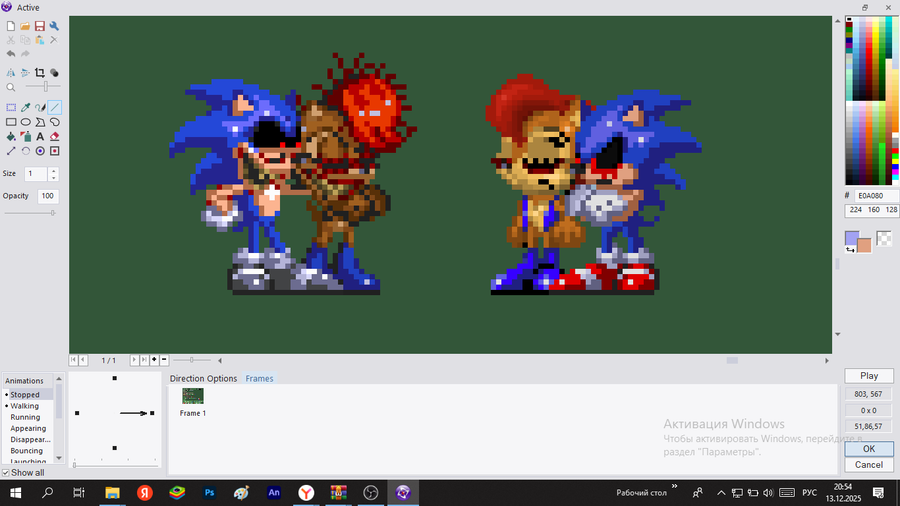The width and height of the screenshot is (900, 506).
Task: Click the Opacity value field
Action: tap(48, 196)
